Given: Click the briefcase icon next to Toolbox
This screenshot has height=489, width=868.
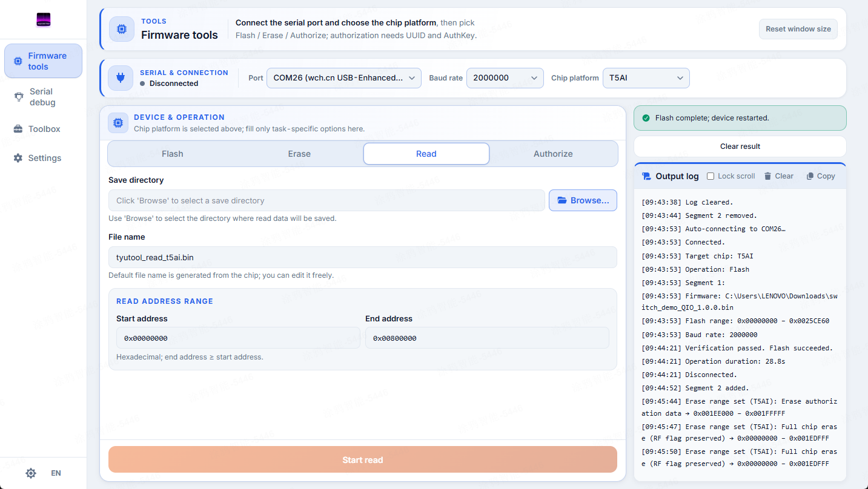Looking at the screenshot, I should coord(18,129).
